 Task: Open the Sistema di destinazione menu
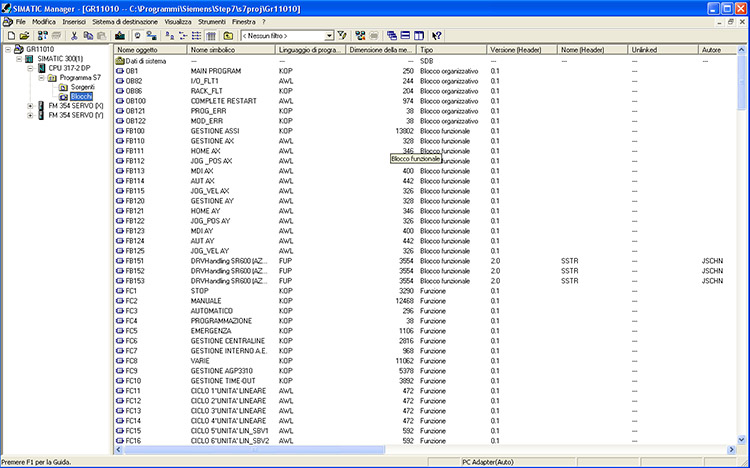point(125,22)
